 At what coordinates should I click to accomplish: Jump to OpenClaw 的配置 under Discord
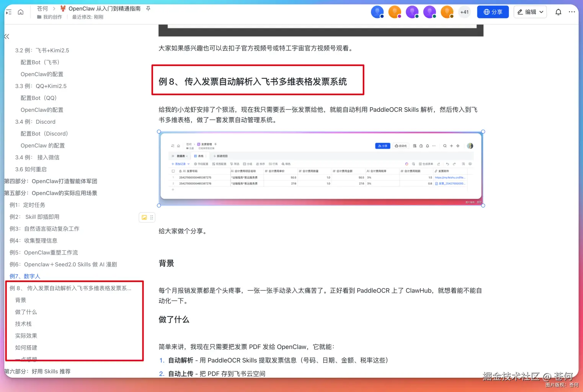(42, 146)
